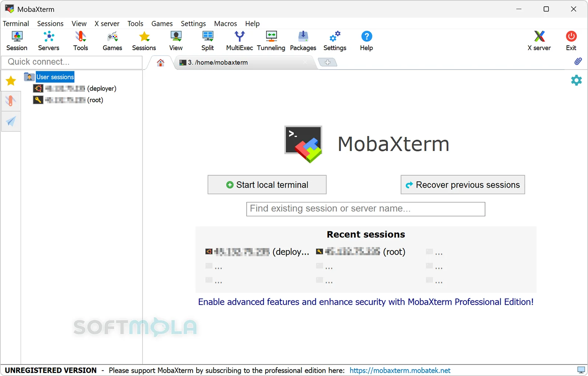Open the MultiExec toolbar icon
This screenshot has width=588, height=376.
coord(239,41)
